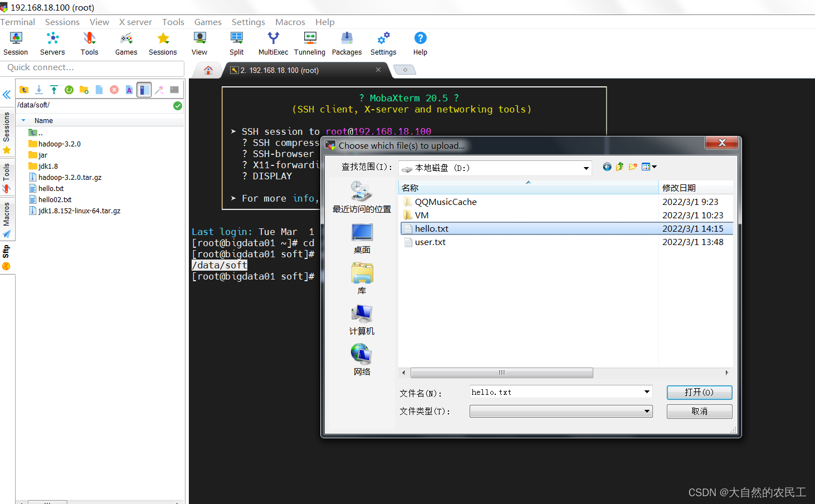Click the green path confirm checkmark

point(178,106)
